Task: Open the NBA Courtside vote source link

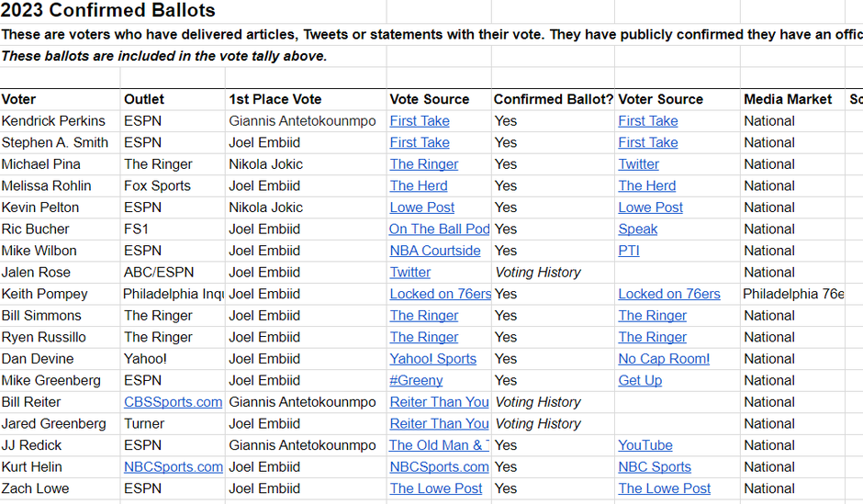Action: [x=434, y=251]
